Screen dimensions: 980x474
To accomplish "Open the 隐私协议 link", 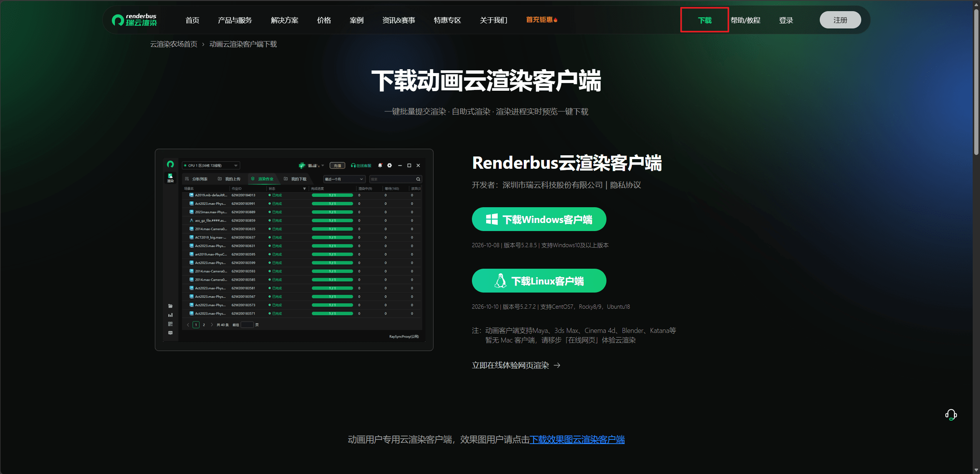I will [625, 185].
